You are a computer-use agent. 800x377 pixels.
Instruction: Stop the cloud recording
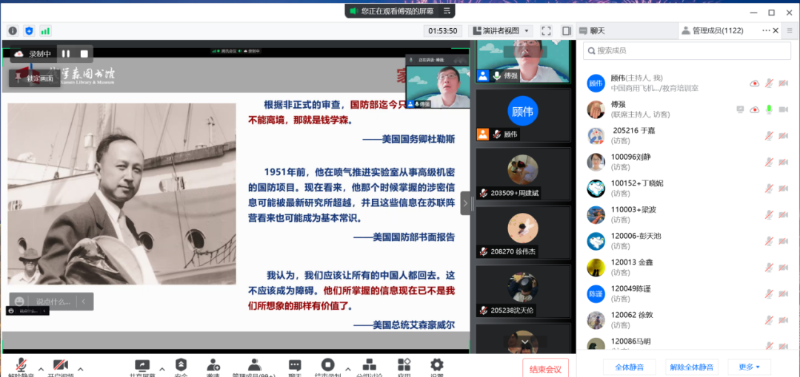pos(84,54)
